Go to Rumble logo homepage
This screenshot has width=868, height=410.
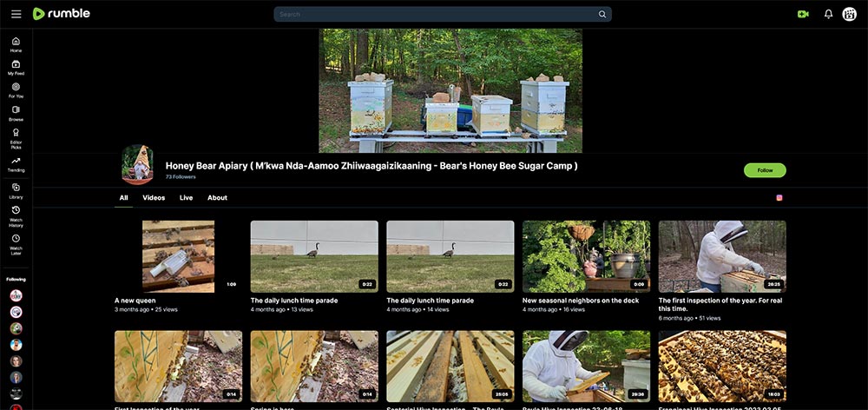[x=61, y=14]
